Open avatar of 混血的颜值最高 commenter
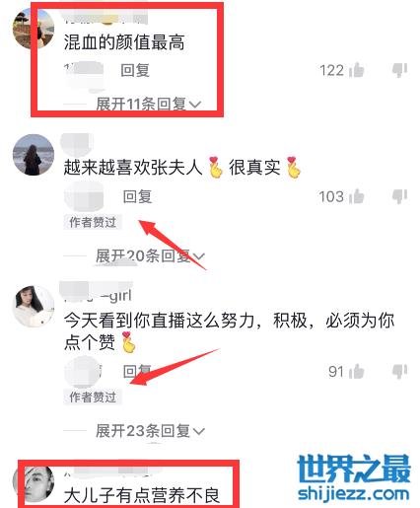This screenshot has width=420, height=508. pos(34,29)
